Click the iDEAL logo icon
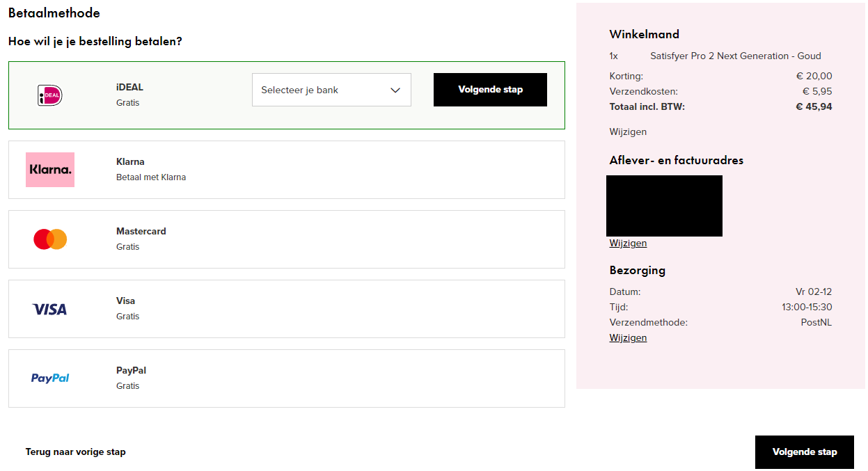Screen dimensions: 868x471 click(49, 95)
